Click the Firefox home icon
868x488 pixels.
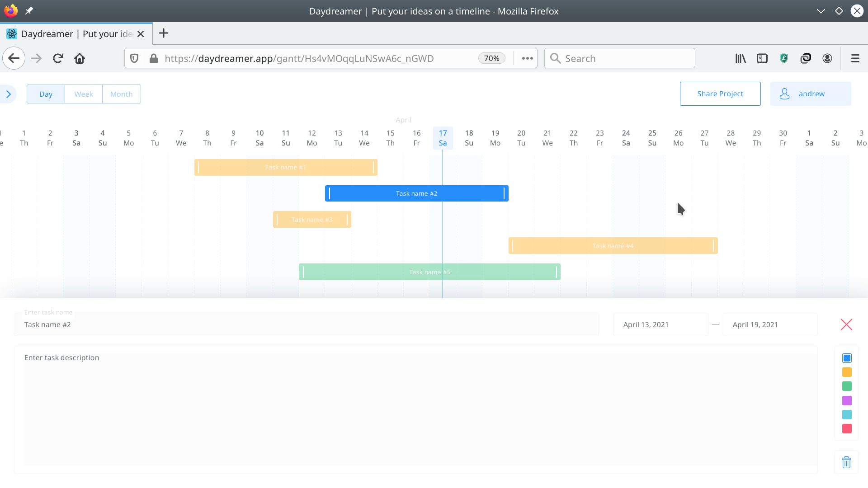[x=80, y=58]
